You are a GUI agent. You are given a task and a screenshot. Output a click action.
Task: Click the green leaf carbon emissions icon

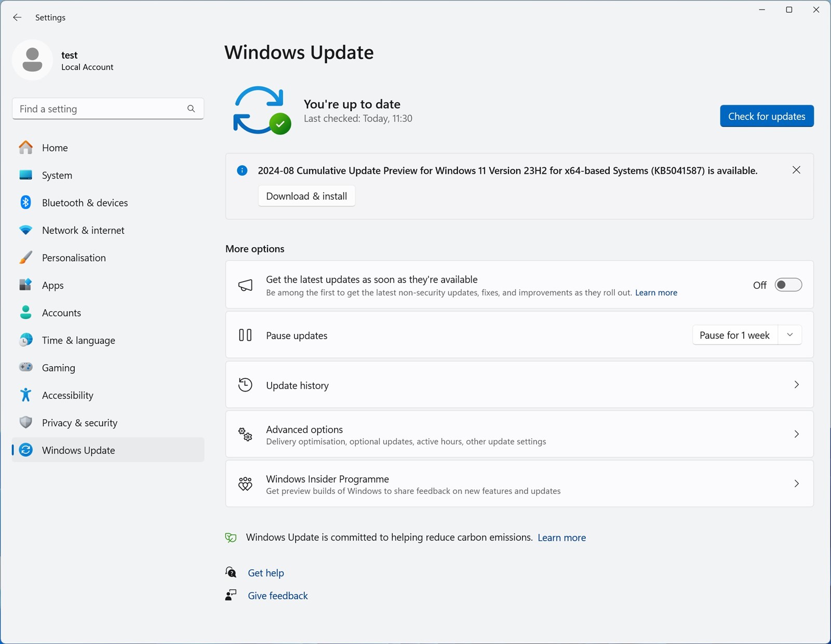[231, 538]
